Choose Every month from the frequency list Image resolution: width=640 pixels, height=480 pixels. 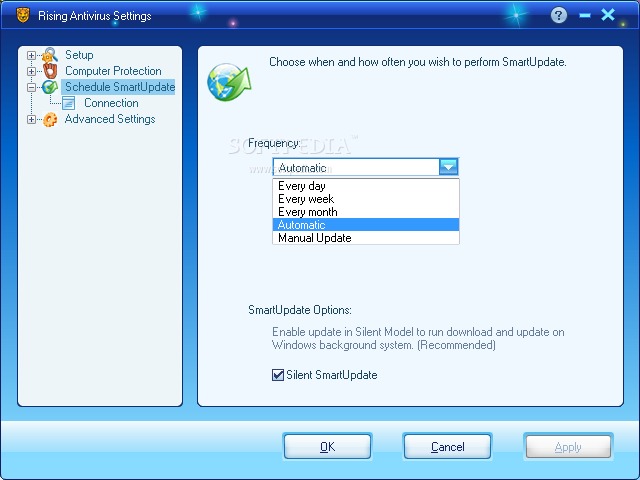(366, 212)
